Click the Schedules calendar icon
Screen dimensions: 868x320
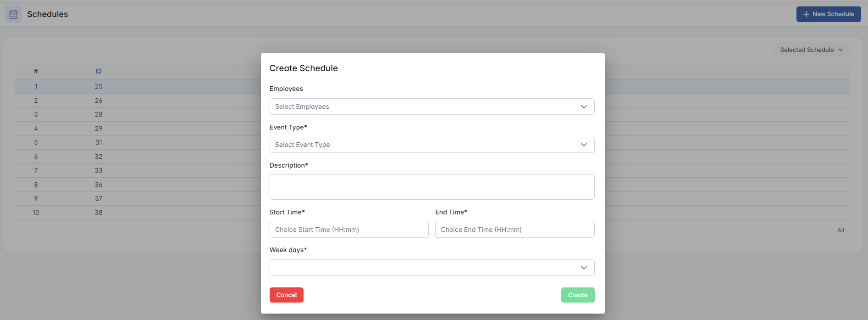click(13, 14)
